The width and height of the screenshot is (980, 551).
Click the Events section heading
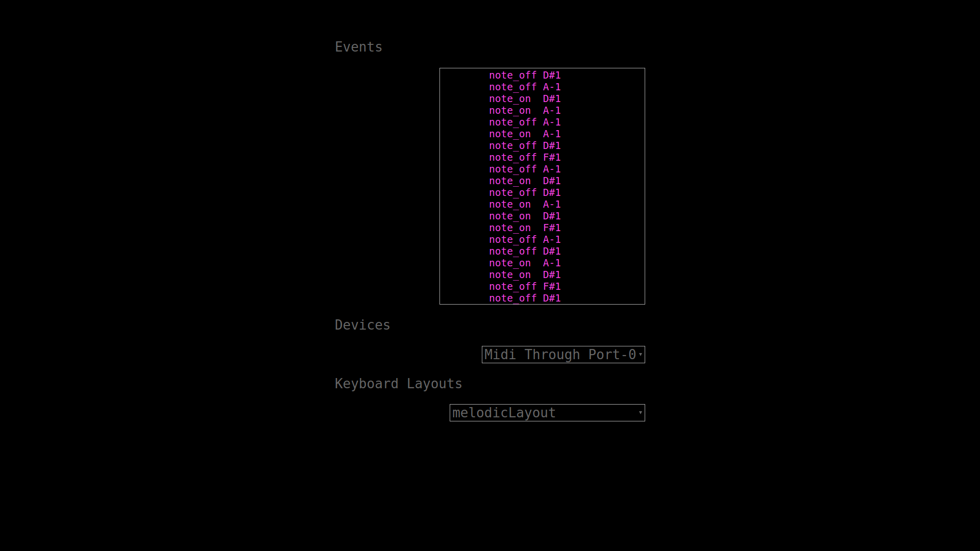tap(358, 47)
